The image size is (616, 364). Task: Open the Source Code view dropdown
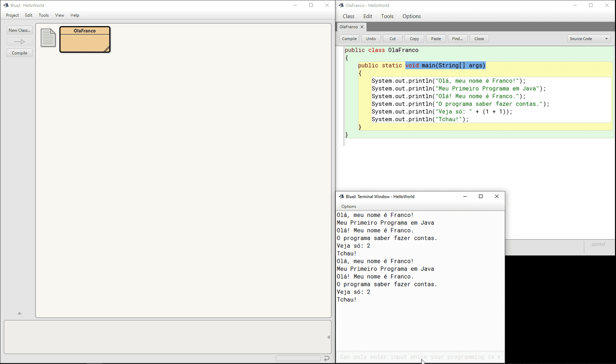[x=588, y=39]
